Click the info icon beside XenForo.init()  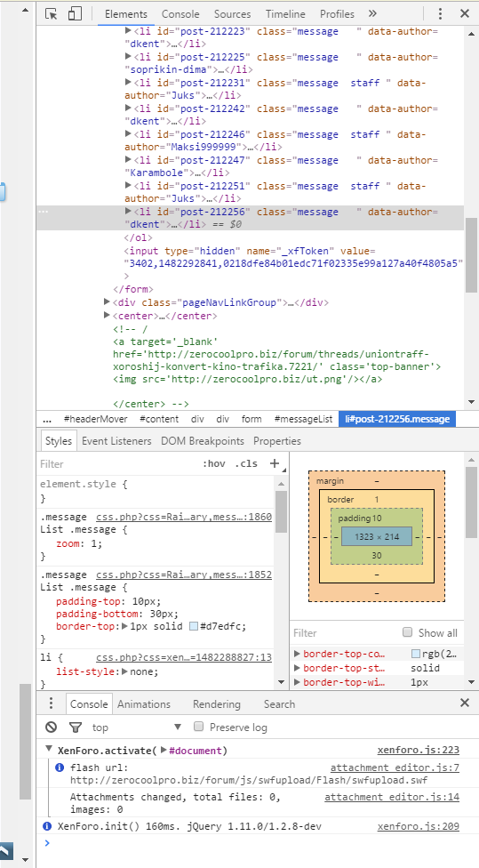[x=48, y=826]
